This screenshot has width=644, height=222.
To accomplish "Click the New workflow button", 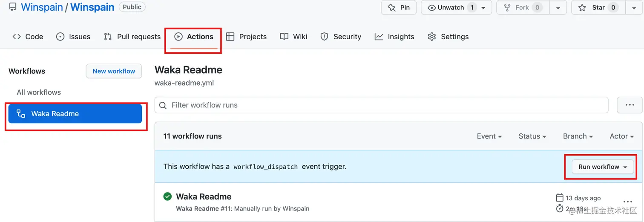I will [114, 71].
